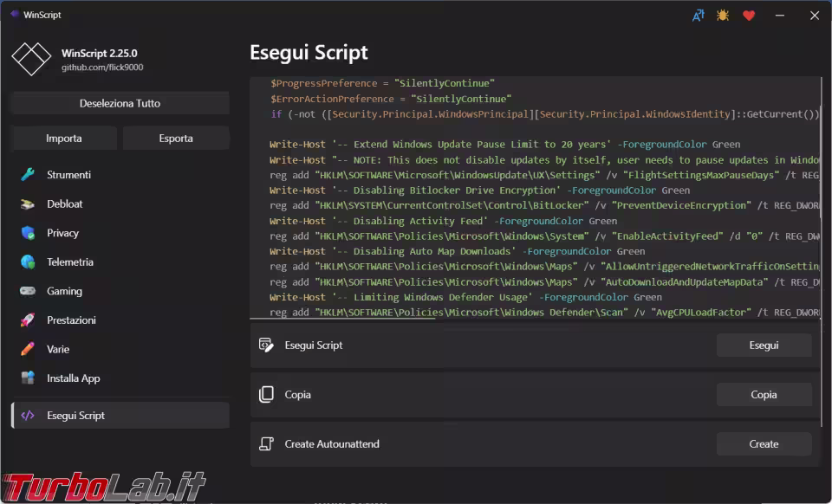Click the $ProgressPreference line in the script

(x=382, y=83)
